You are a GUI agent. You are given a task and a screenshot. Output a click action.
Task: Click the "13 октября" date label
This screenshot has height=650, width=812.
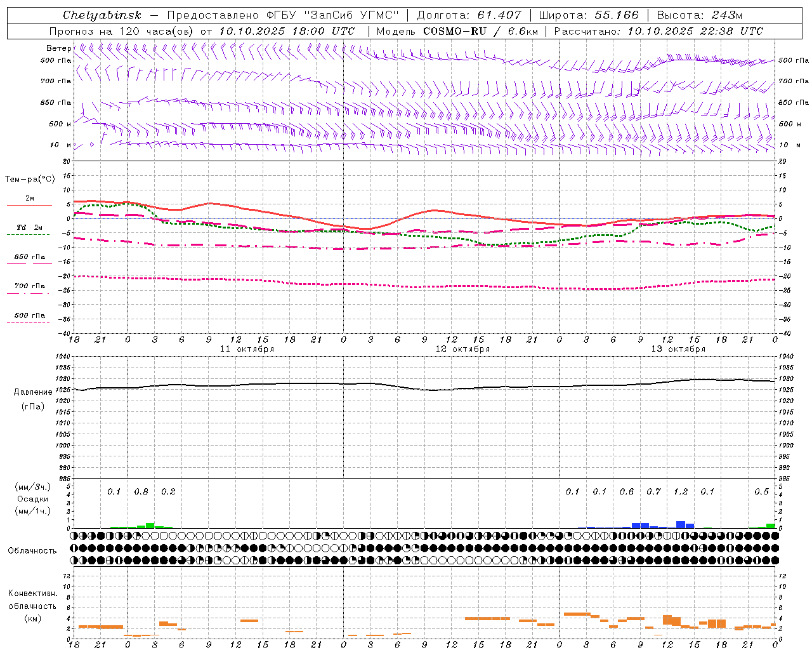pyautogui.click(x=678, y=349)
